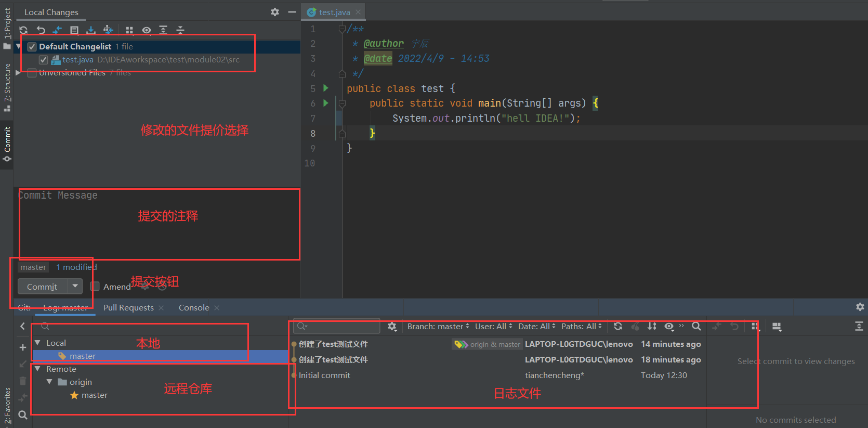Open the Date: All filter dropdown
The width and height of the screenshot is (868, 428).
pos(537,327)
